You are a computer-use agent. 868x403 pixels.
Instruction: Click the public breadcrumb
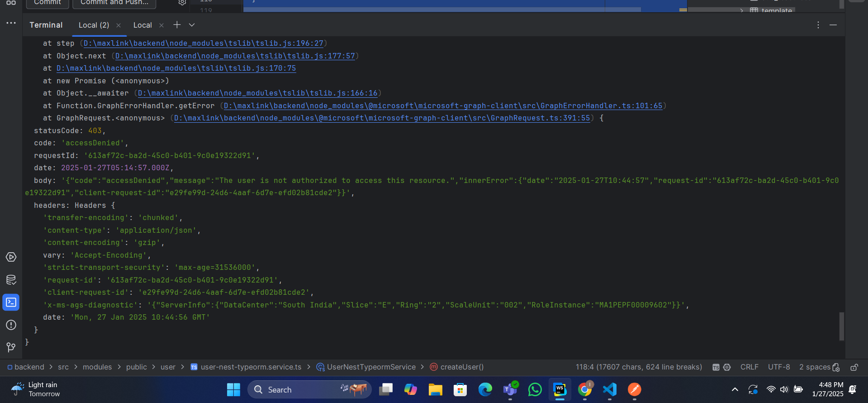[137, 367]
